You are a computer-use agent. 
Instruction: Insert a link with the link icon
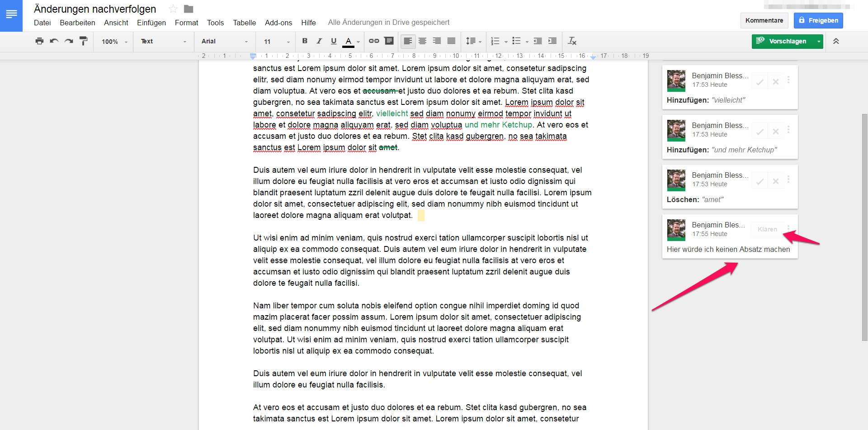point(374,41)
